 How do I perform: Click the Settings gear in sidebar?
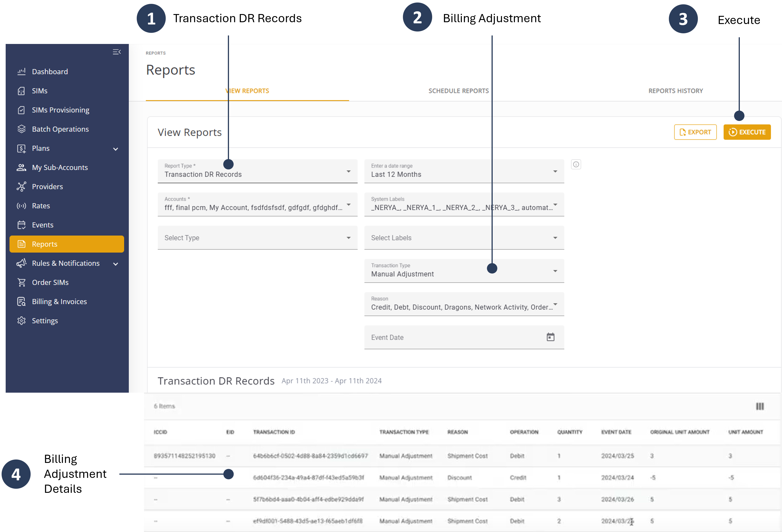pos(22,321)
